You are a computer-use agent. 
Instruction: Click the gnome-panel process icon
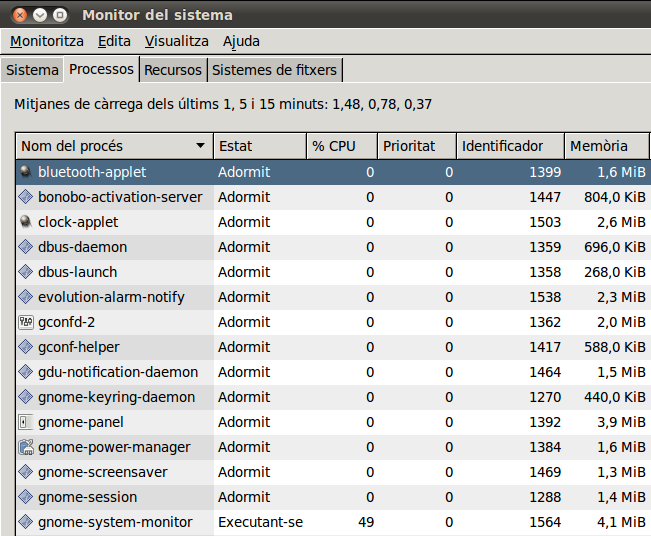(26, 422)
